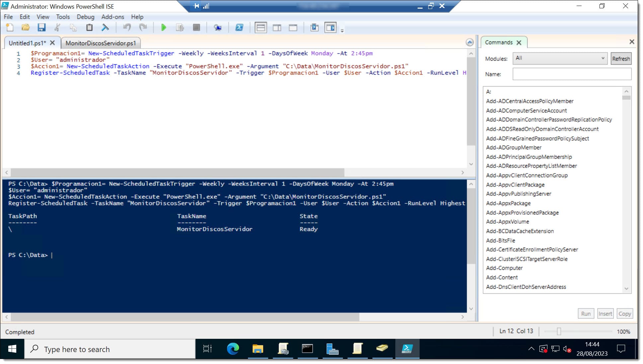Click the New File icon
This screenshot has height=364, width=643.
pyautogui.click(x=10, y=28)
